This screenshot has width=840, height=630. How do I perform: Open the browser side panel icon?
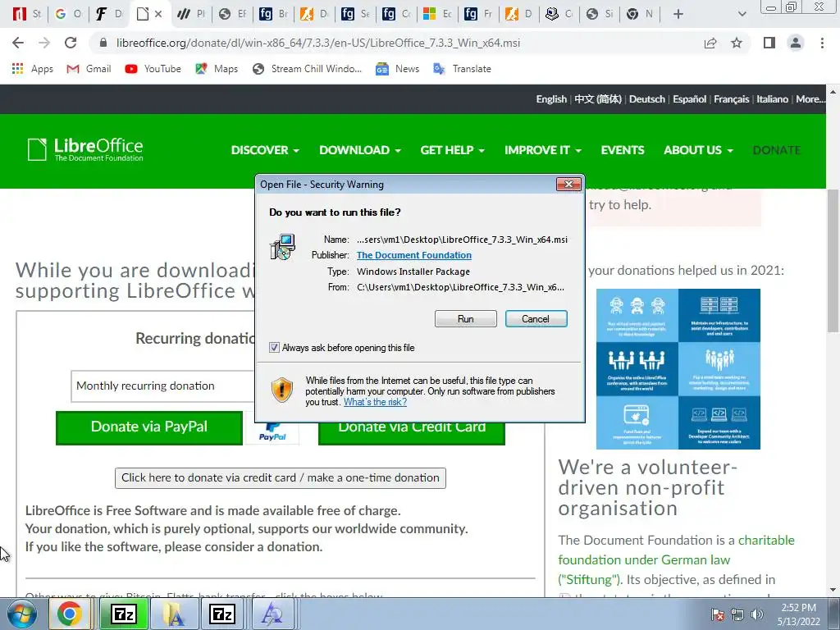[x=769, y=43]
